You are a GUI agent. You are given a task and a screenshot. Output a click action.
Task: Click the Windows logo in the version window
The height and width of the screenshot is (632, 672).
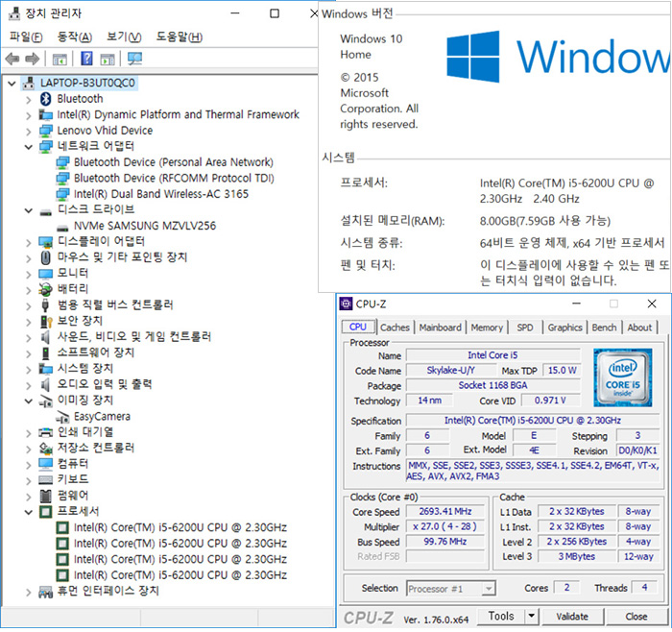[472, 57]
